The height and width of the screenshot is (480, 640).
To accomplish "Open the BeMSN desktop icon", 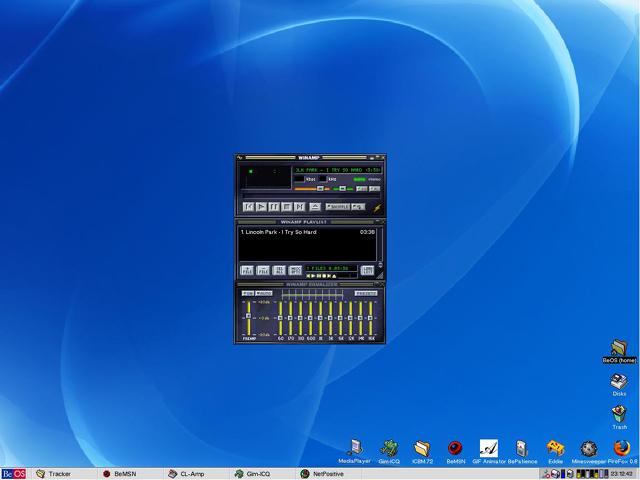I will coord(456,451).
